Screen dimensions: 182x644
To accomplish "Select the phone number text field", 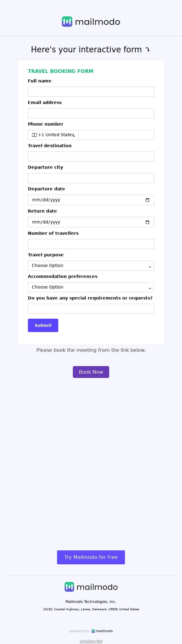I will (x=116, y=135).
